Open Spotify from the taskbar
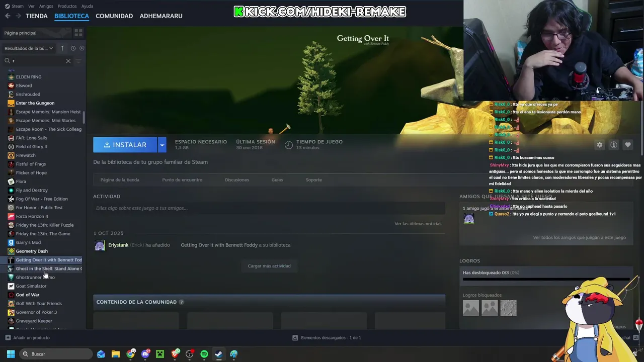644x362 pixels. click(x=204, y=354)
